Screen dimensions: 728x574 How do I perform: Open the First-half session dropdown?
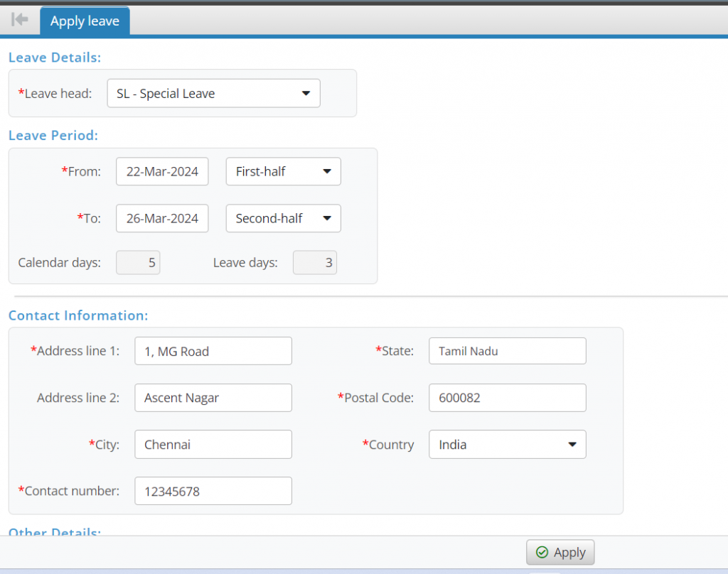283,171
